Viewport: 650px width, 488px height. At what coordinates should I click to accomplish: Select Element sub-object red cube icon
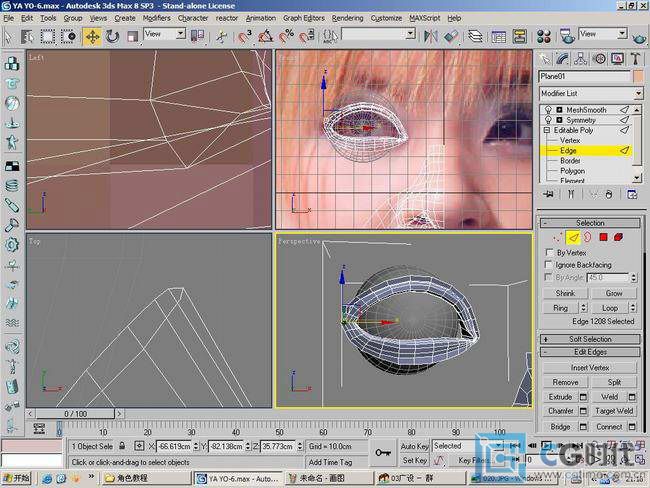point(618,237)
